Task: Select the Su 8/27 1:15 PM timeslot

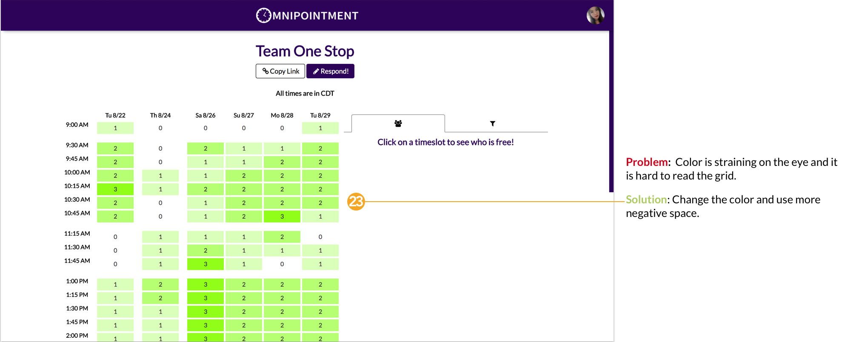Action: point(244,298)
